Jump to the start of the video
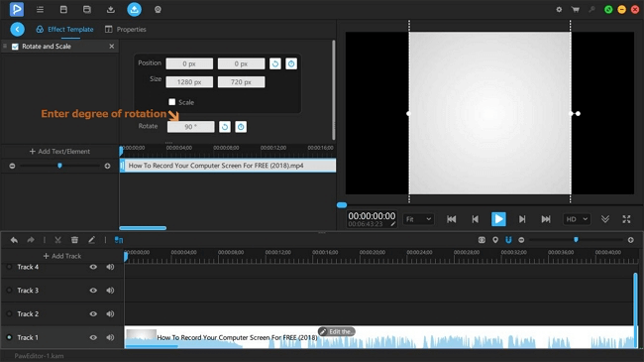Screen dimensions: 644x362 pyautogui.click(x=452, y=219)
